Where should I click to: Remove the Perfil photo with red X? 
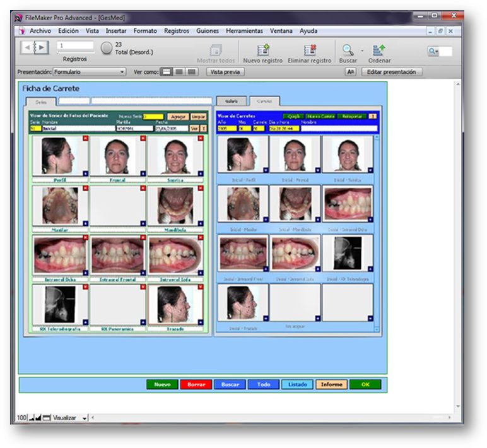coord(85,138)
